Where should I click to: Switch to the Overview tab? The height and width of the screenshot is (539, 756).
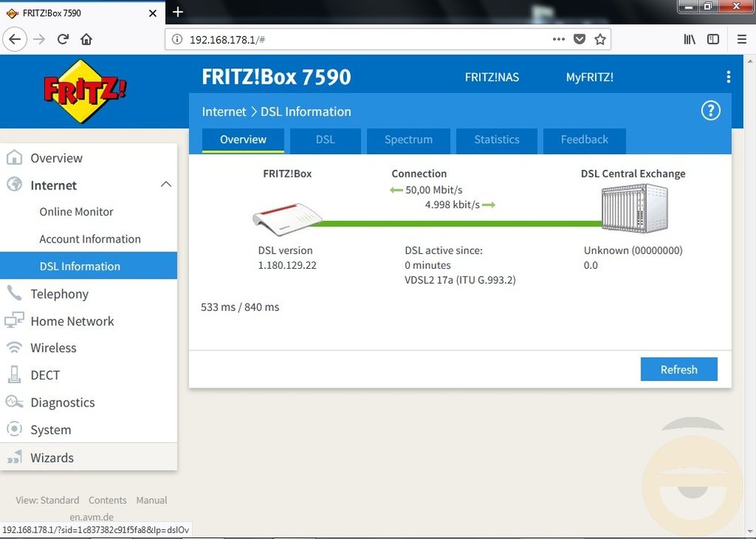[x=243, y=140]
